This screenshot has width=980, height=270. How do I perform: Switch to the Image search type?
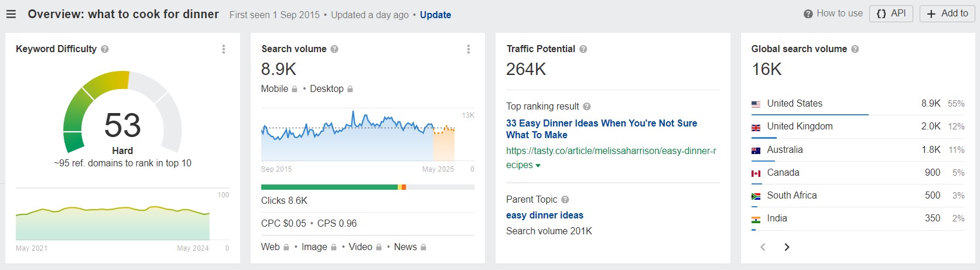pos(314,247)
